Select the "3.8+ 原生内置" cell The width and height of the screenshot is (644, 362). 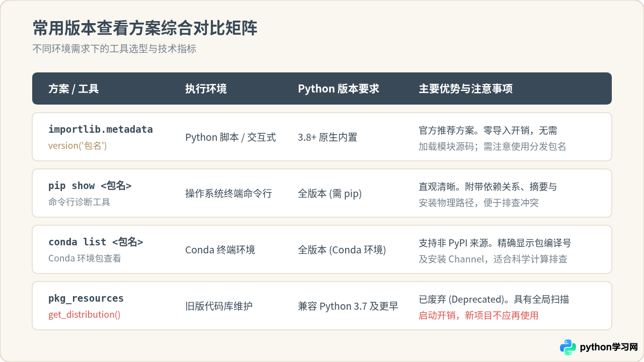[328, 137]
